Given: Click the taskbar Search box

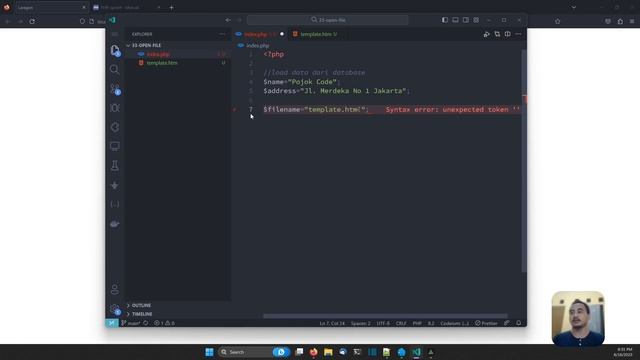Looking at the screenshot, I should (254, 352).
